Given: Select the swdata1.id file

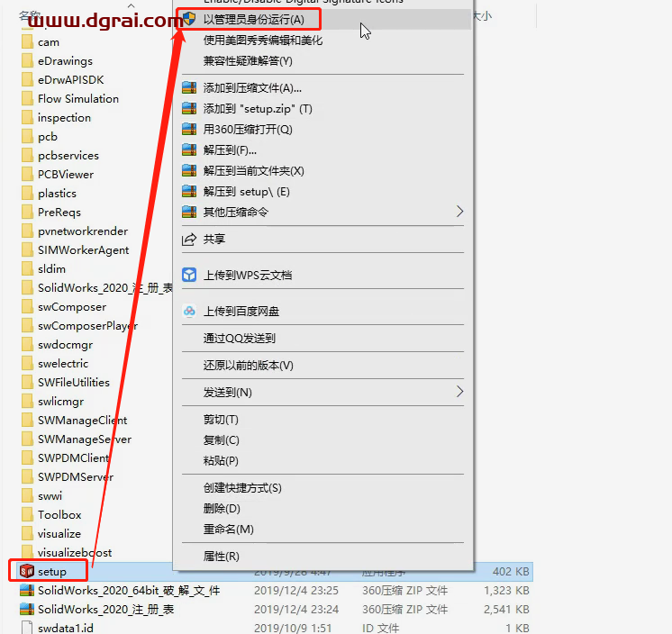Looking at the screenshot, I should (x=66, y=629).
